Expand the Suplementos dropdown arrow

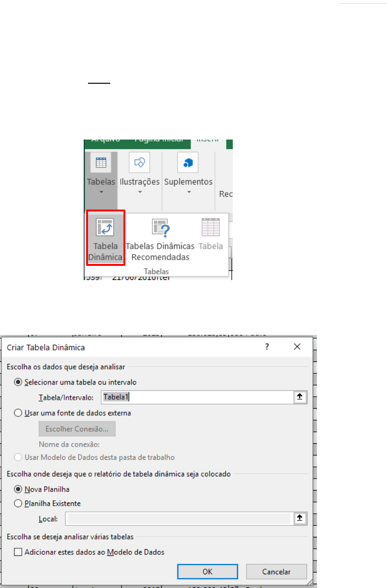tap(188, 193)
